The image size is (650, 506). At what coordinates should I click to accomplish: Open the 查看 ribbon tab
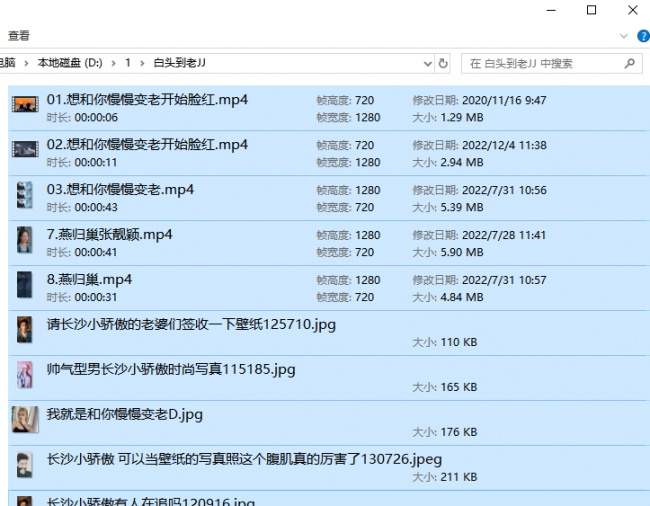tap(19, 36)
